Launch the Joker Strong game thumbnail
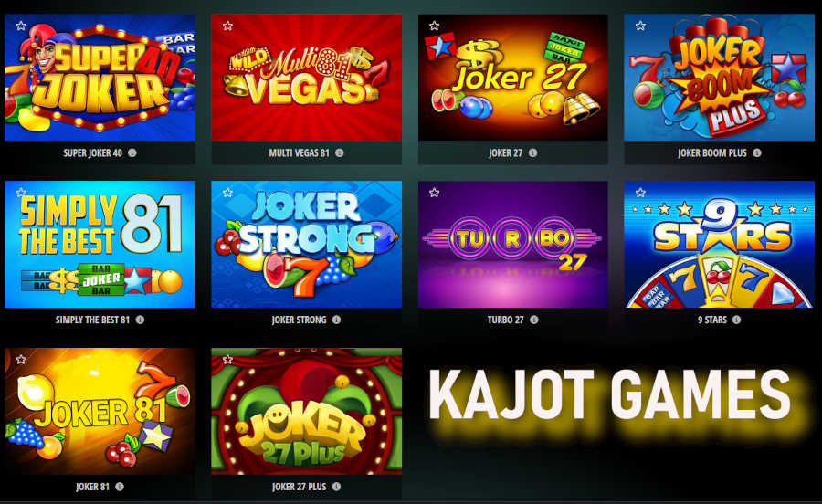 click(x=307, y=244)
